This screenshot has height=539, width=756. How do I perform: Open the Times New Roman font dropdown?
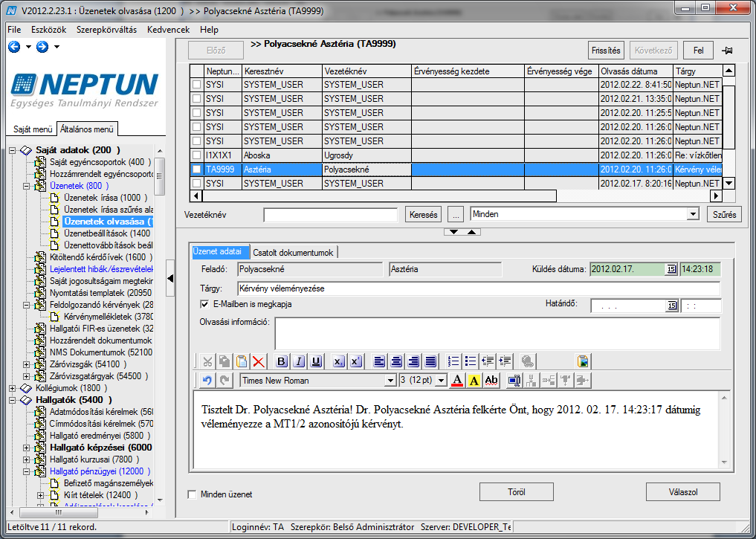(390, 381)
